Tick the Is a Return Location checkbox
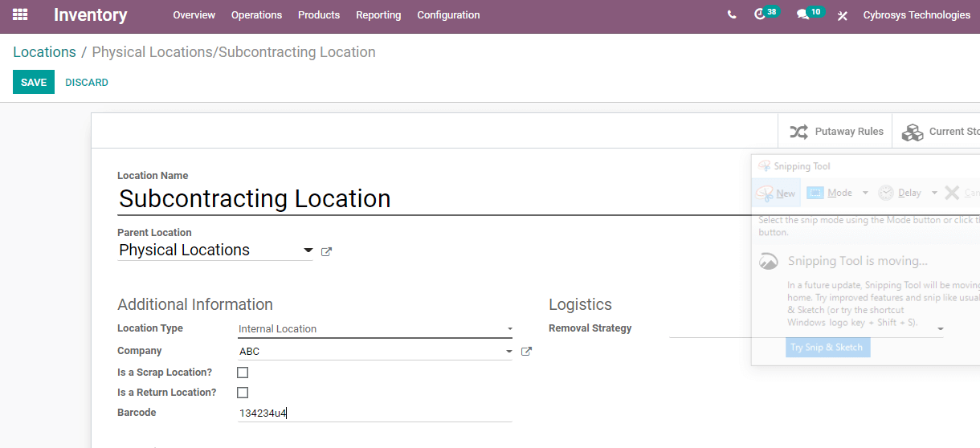Viewport: 980px width, 448px height. pyautogui.click(x=243, y=393)
